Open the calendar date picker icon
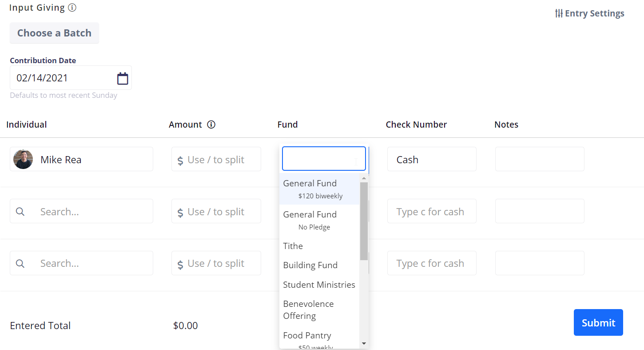 [x=123, y=79]
